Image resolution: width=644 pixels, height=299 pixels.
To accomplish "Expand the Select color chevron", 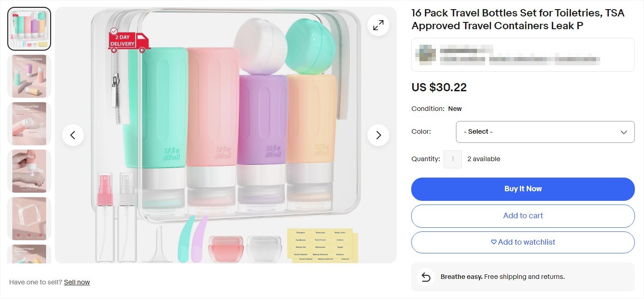I will pos(624,132).
